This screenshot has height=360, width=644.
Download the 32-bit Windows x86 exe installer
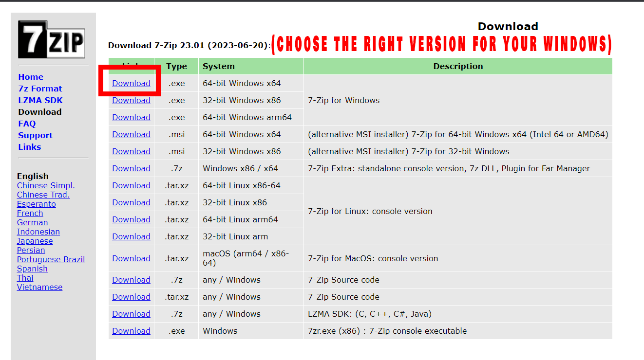[131, 100]
